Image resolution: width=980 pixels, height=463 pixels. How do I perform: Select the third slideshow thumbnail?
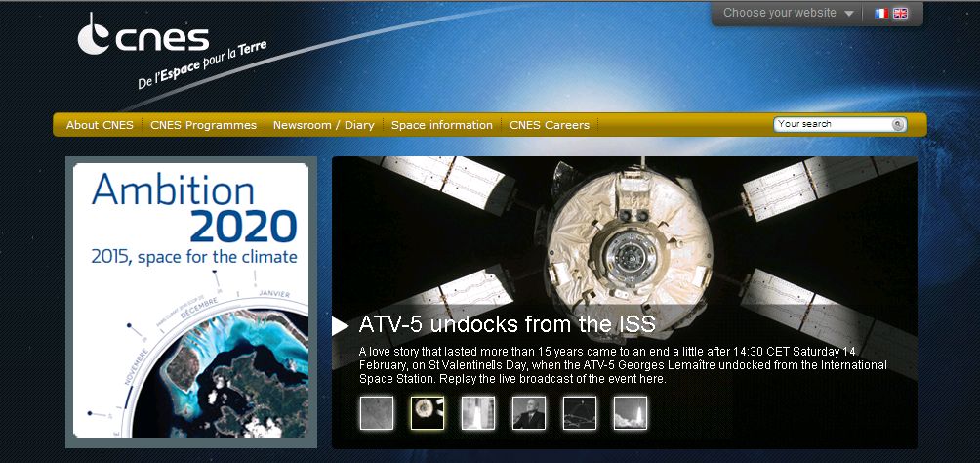tap(478, 413)
